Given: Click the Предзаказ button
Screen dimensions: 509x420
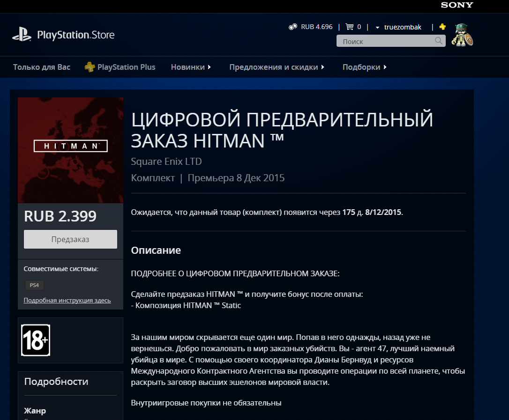Looking at the screenshot, I should pyautogui.click(x=70, y=239).
